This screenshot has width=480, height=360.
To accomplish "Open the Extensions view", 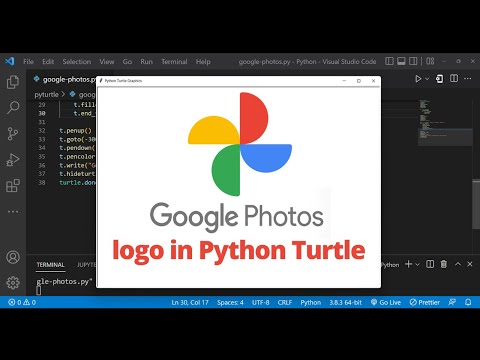I will 13,186.
